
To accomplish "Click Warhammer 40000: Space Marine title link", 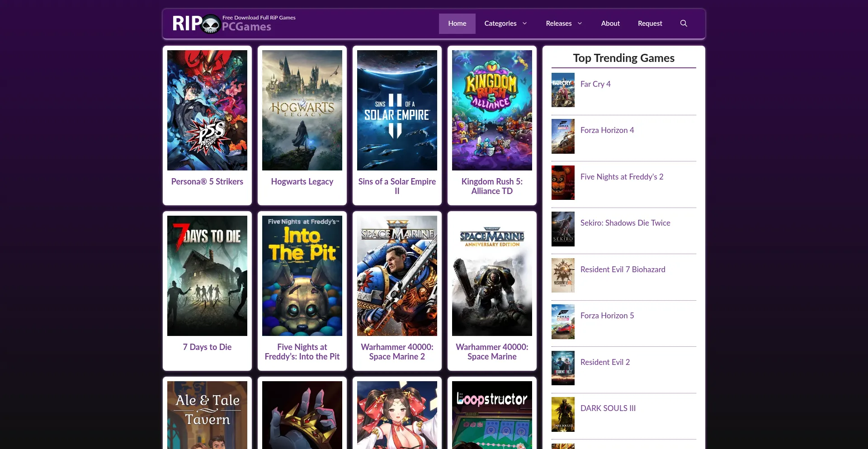I will tap(492, 352).
